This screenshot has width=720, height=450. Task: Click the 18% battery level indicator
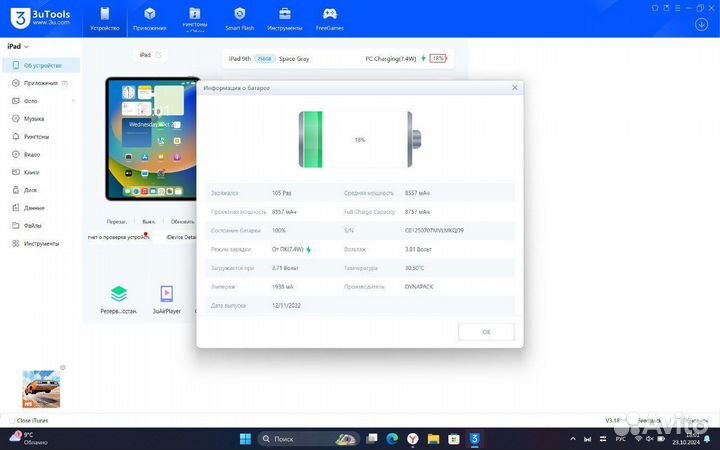pyautogui.click(x=438, y=59)
